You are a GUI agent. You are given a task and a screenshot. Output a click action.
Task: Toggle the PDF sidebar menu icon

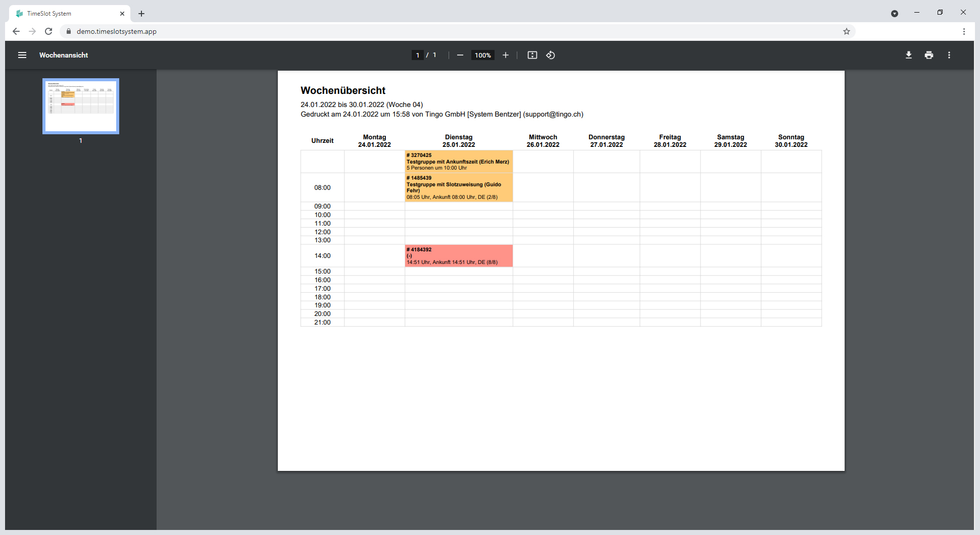[x=22, y=55]
